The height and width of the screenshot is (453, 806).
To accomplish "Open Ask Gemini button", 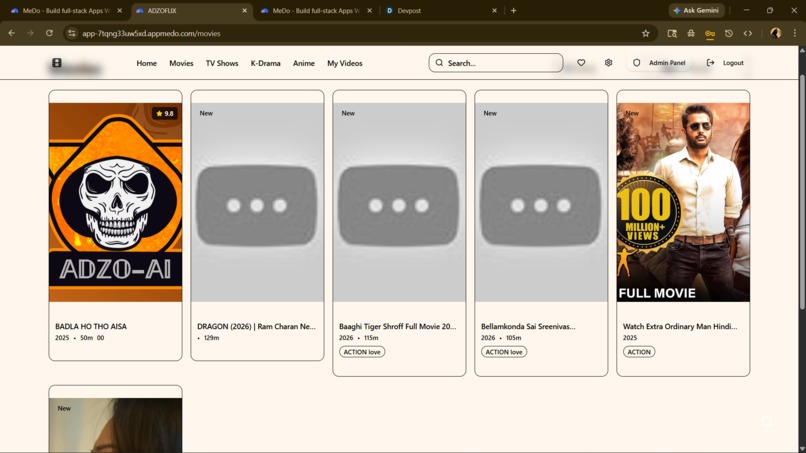I will (x=697, y=10).
